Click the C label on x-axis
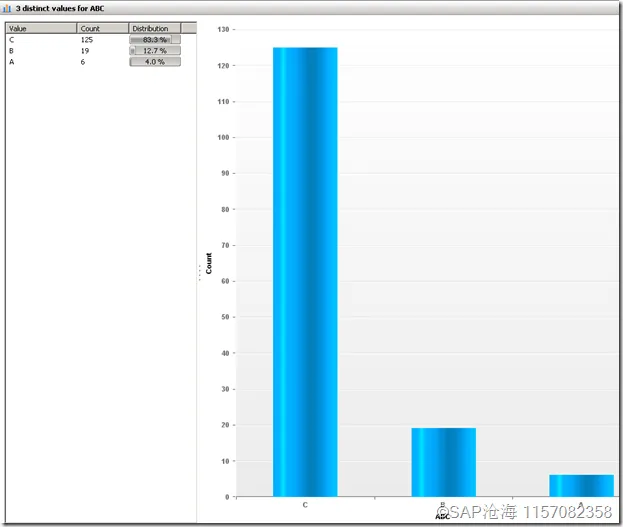 [x=305, y=505]
